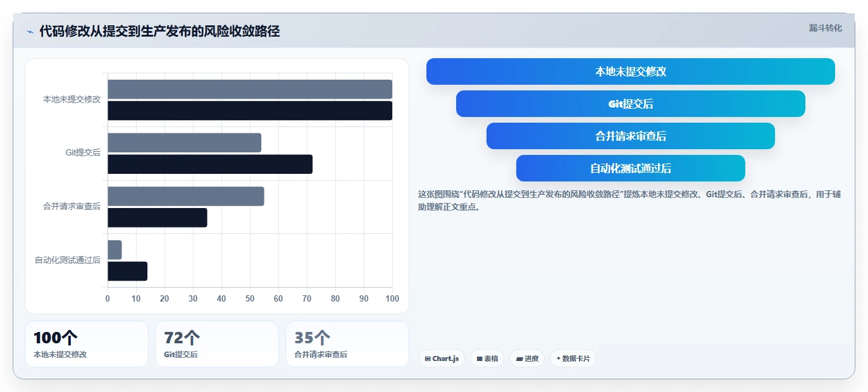
Task: Click the dark bar for 本地未提交修改
Action: coord(250,111)
